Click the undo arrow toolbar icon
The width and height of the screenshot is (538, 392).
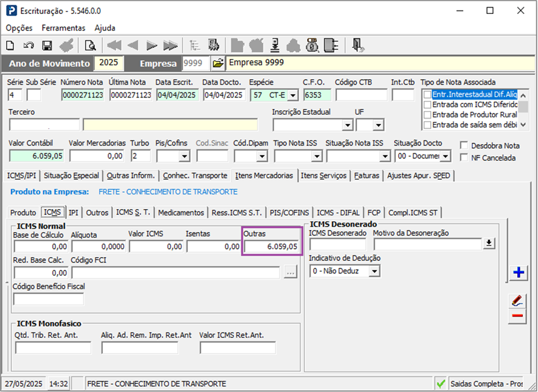click(29, 45)
